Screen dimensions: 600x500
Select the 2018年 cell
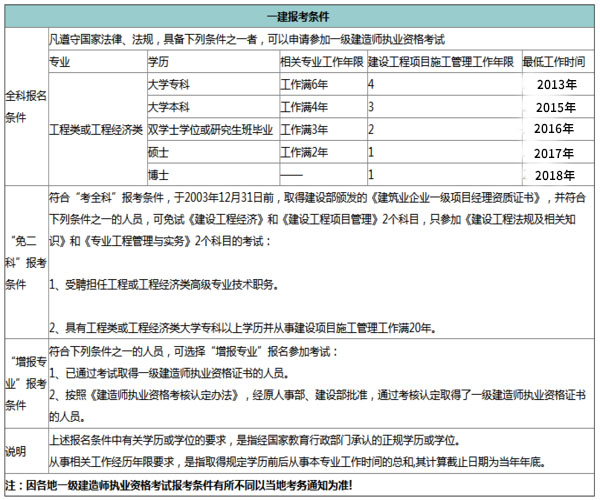[x=556, y=175]
